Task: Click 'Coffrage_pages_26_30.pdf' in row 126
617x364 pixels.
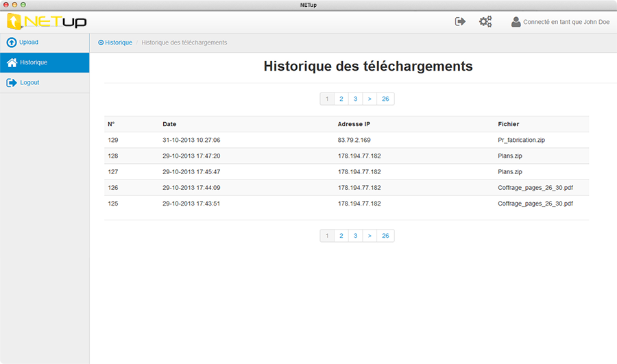Action: [x=535, y=188]
